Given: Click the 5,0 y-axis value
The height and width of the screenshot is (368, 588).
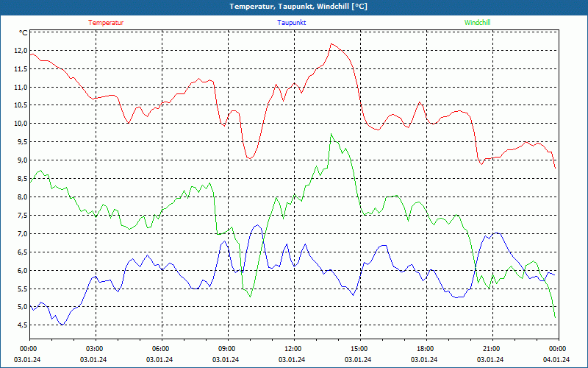Looking at the screenshot, I should [x=23, y=307].
